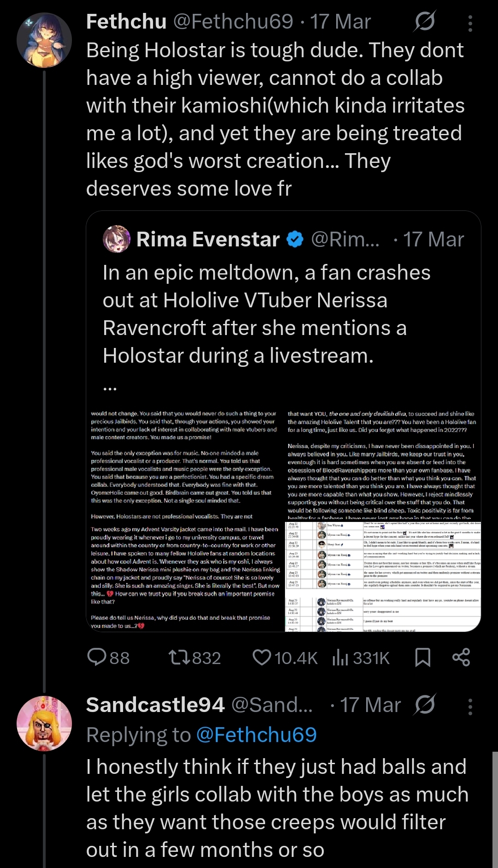Tap the share icon on Fethchu's tweet
Image resolution: width=498 pixels, height=868 pixels.
(461, 657)
